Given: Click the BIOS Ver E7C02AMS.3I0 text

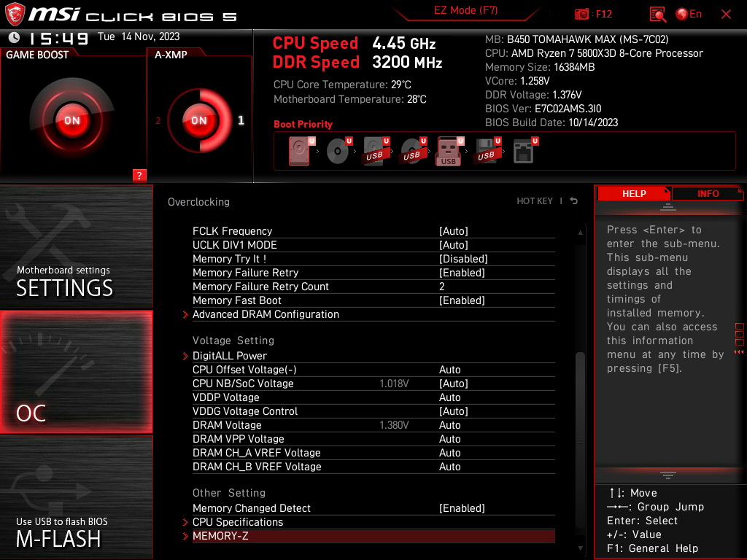Looking at the screenshot, I should click(x=543, y=109).
